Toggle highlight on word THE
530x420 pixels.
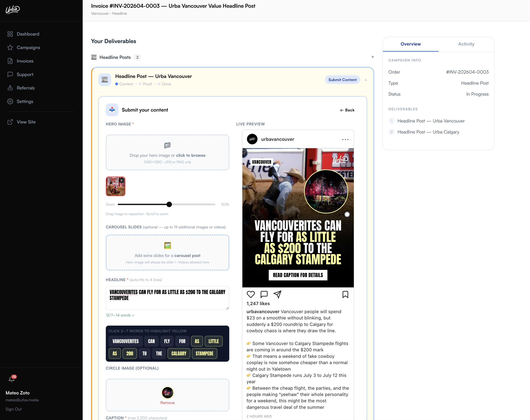[x=159, y=353]
